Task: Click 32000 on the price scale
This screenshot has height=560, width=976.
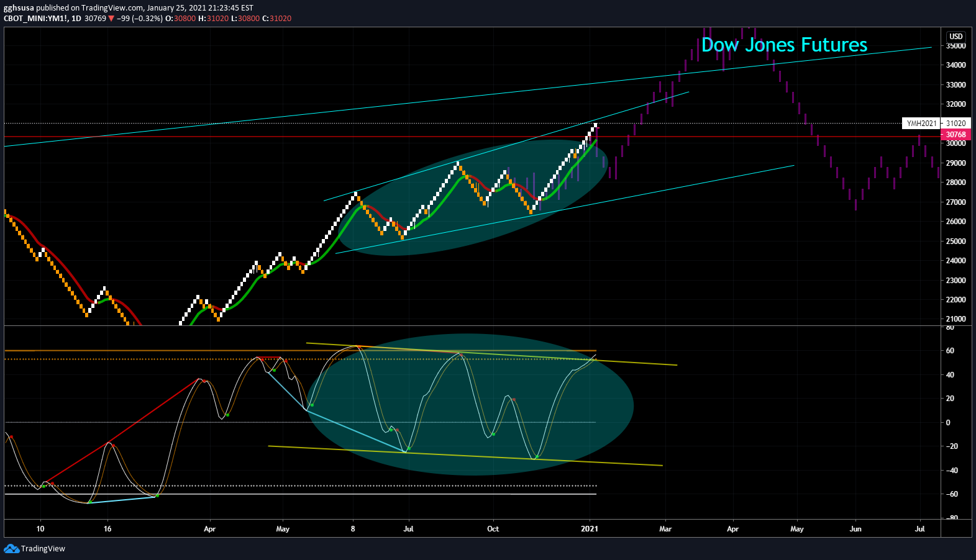Action: [x=956, y=104]
